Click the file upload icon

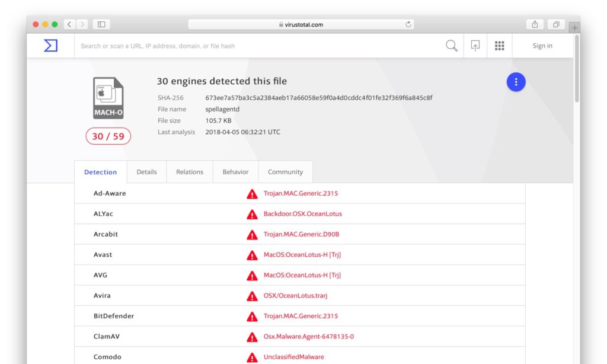click(x=475, y=45)
